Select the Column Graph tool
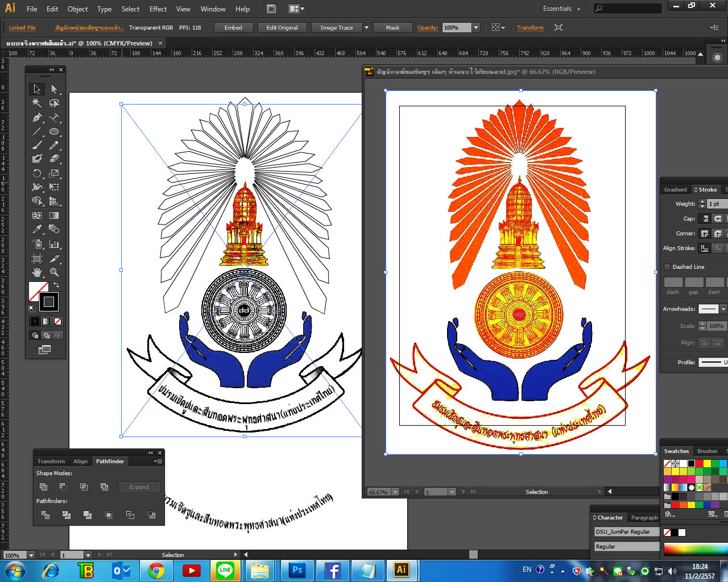 pos(54,244)
